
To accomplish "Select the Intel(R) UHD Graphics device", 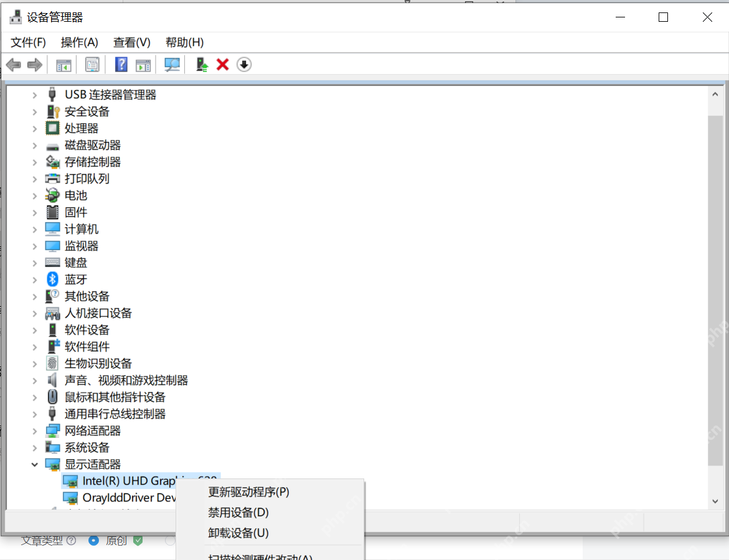I will (x=129, y=481).
